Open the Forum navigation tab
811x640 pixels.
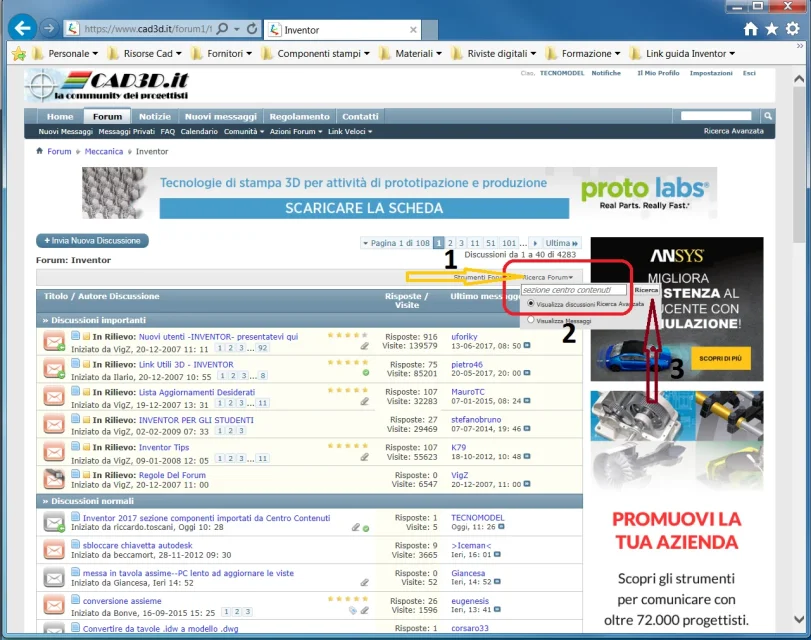click(108, 116)
